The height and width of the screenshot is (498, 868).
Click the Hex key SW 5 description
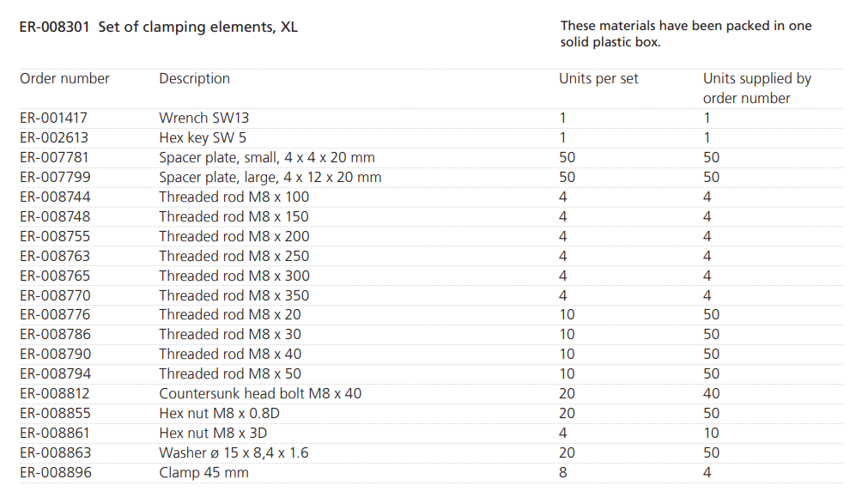click(203, 138)
